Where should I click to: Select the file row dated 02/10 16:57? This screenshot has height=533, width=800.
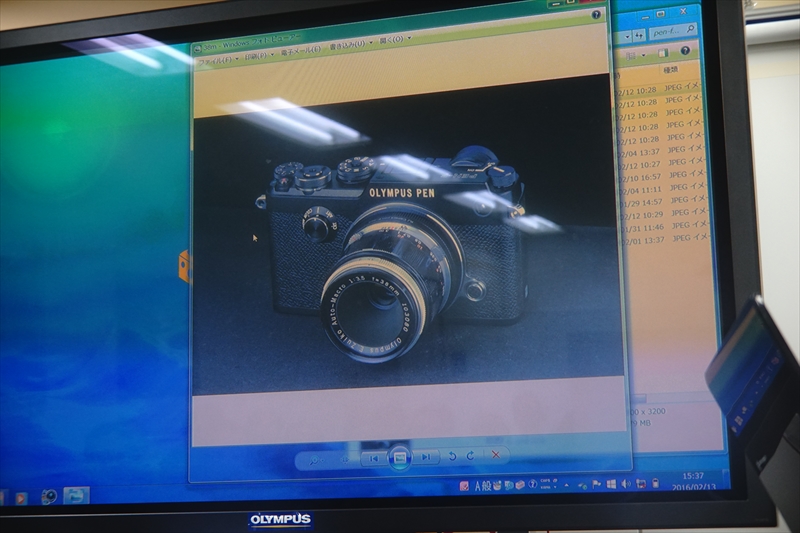click(x=662, y=175)
